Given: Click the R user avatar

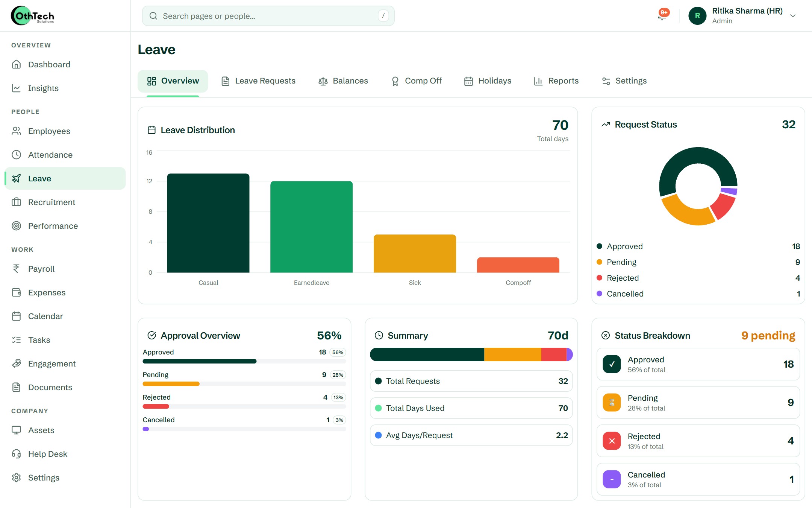Looking at the screenshot, I should coord(697,16).
